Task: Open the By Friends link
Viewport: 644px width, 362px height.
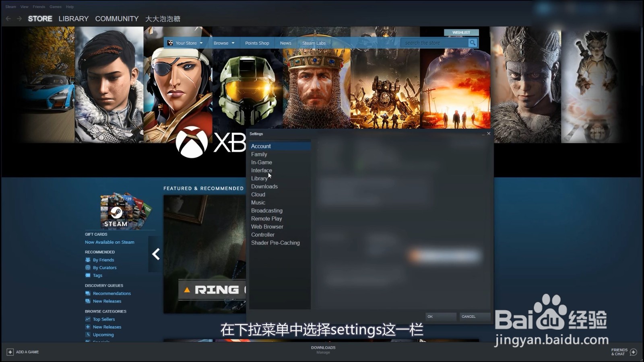Action: (x=103, y=260)
